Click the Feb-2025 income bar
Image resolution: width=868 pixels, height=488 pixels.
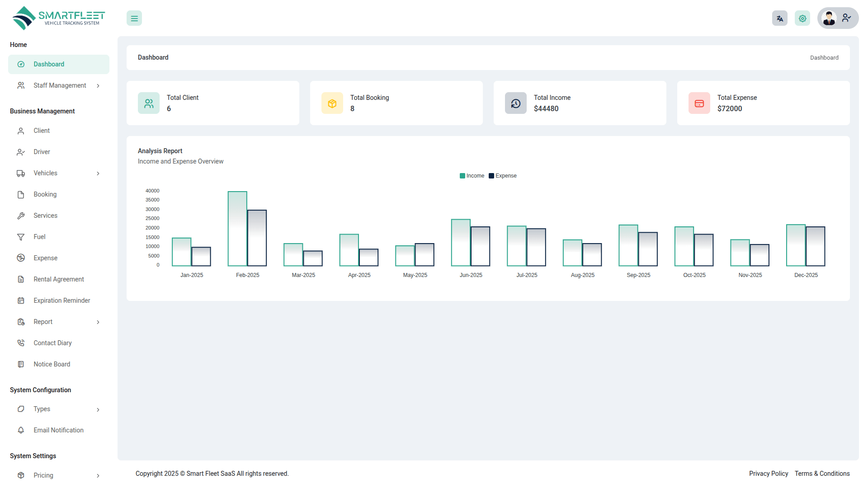[237, 229]
